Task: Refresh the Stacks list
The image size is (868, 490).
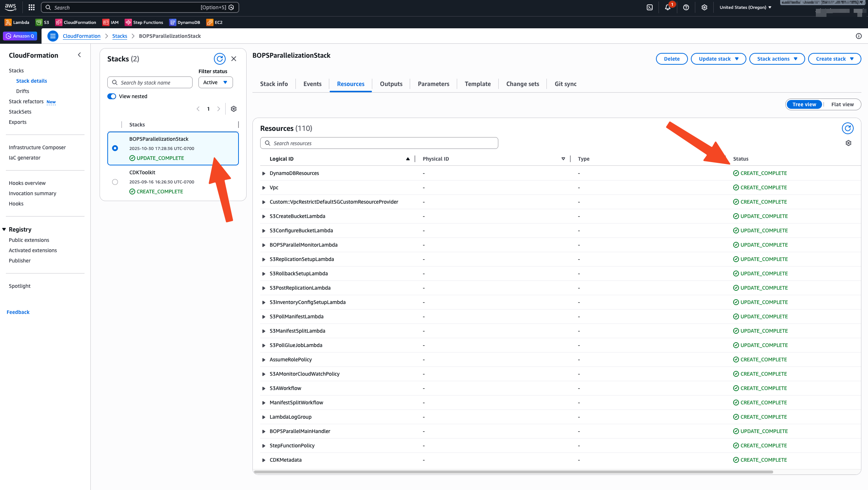Action: 220,59
